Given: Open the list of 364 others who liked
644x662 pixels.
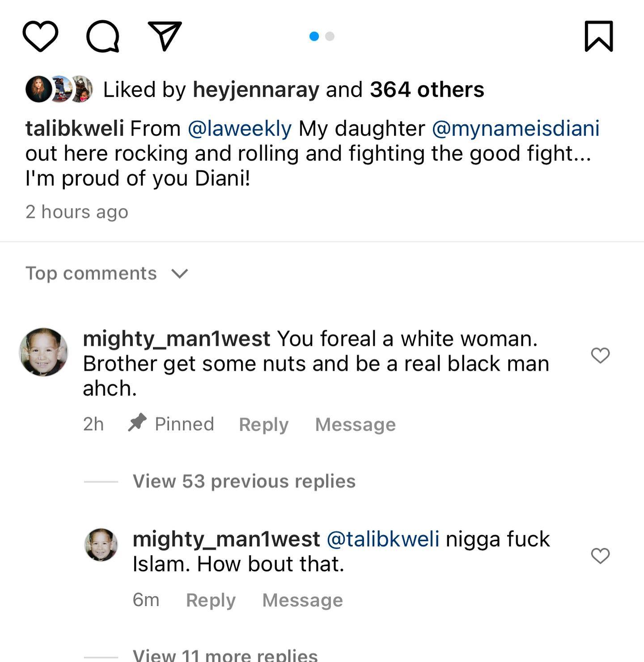Looking at the screenshot, I should 427,89.
